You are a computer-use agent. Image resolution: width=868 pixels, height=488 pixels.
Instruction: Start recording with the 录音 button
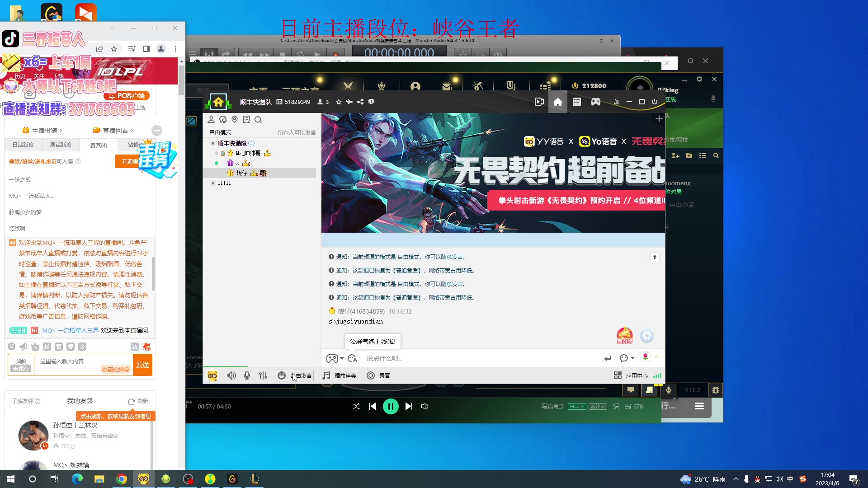[378, 375]
